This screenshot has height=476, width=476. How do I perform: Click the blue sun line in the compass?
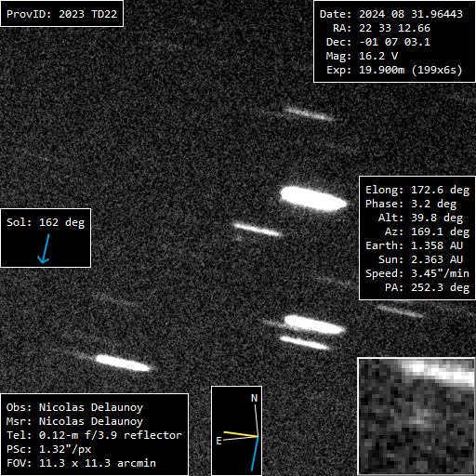click(x=255, y=454)
